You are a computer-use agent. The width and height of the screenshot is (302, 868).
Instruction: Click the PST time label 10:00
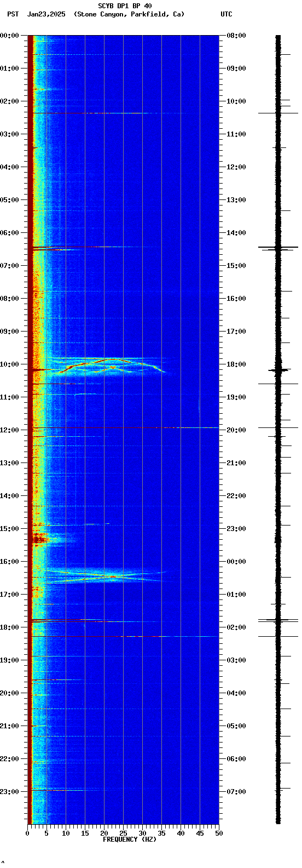(9, 364)
